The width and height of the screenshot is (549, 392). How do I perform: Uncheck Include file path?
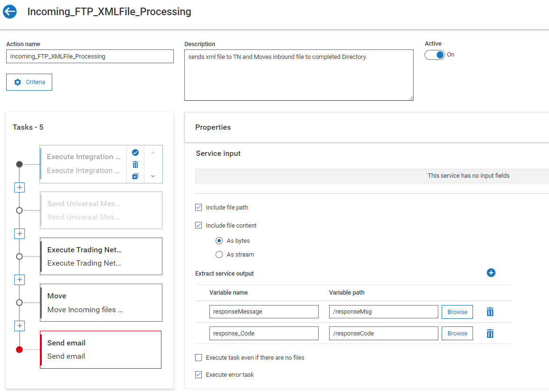click(199, 207)
